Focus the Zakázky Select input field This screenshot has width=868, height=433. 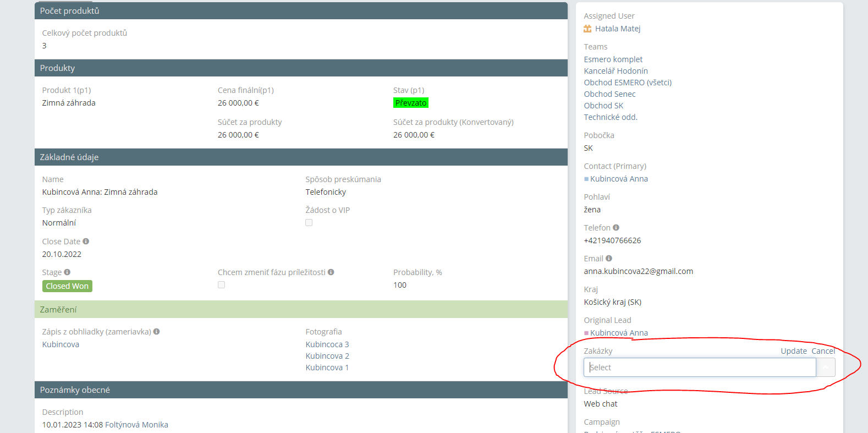(x=700, y=368)
